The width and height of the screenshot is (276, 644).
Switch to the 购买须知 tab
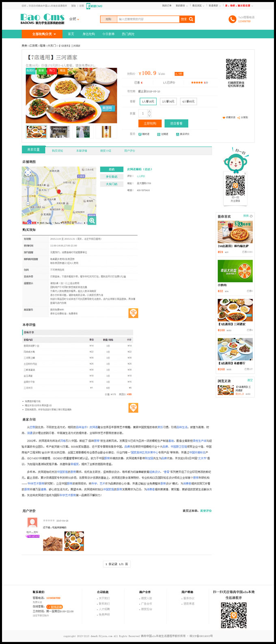57,151
